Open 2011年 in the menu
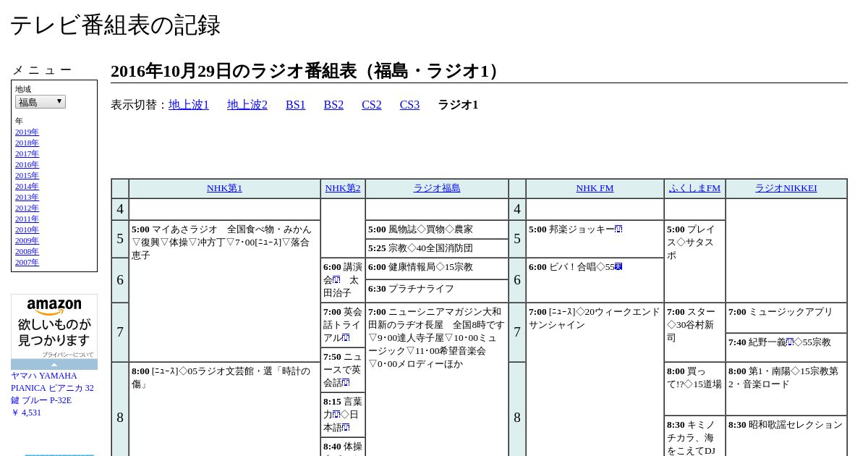 [27, 219]
